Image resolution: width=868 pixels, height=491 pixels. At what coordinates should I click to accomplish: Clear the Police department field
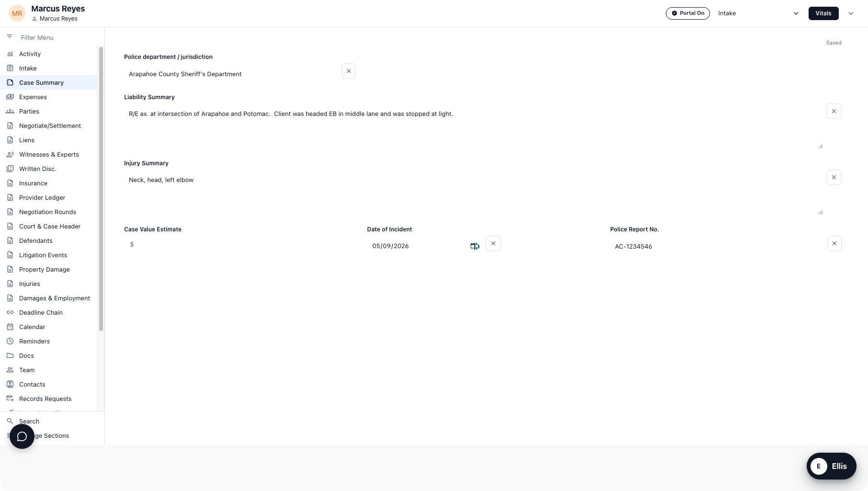point(349,71)
